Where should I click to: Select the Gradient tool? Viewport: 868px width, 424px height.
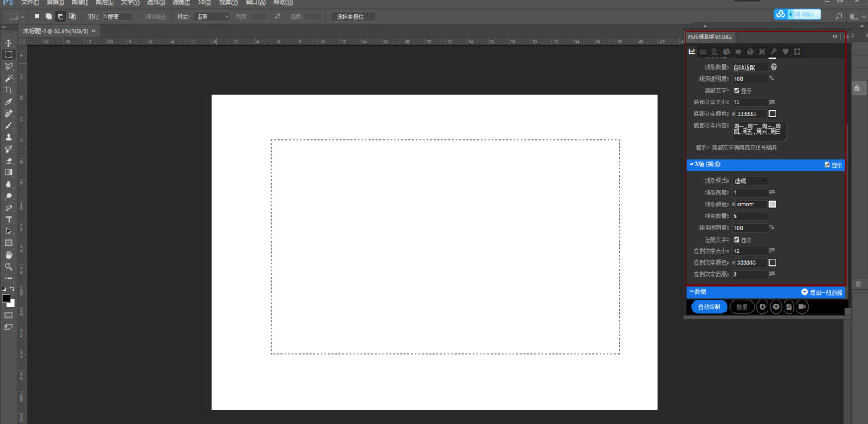(9, 173)
